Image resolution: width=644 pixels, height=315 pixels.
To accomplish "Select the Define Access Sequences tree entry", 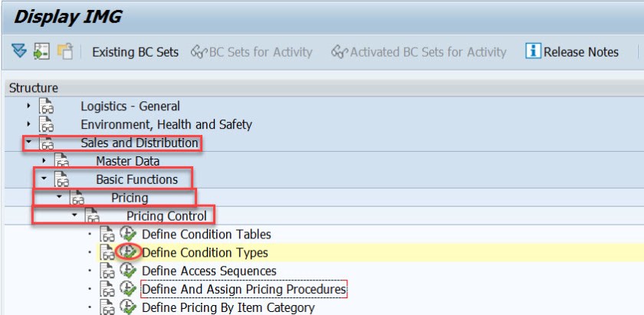I will point(209,271).
